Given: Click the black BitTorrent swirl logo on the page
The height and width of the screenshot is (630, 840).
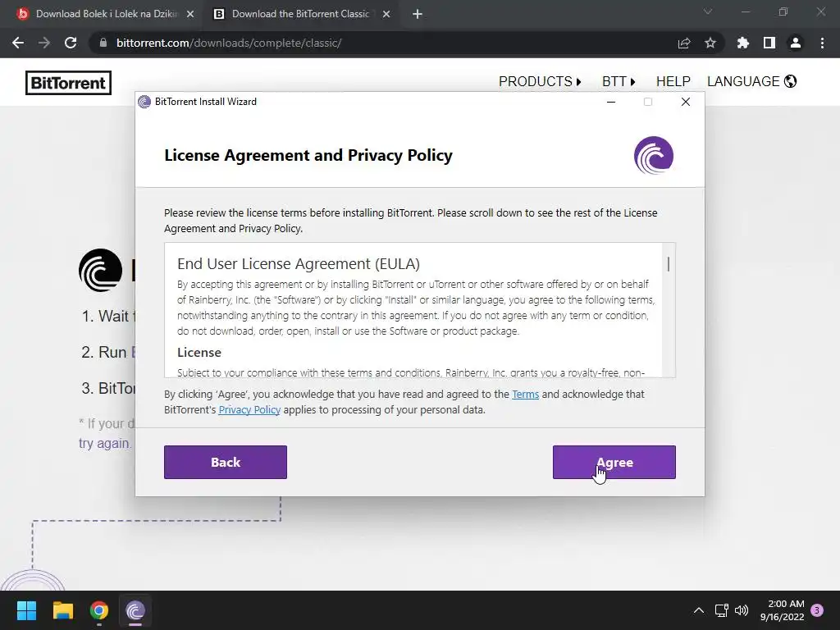Looking at the screenshot, I should [100, 270].
